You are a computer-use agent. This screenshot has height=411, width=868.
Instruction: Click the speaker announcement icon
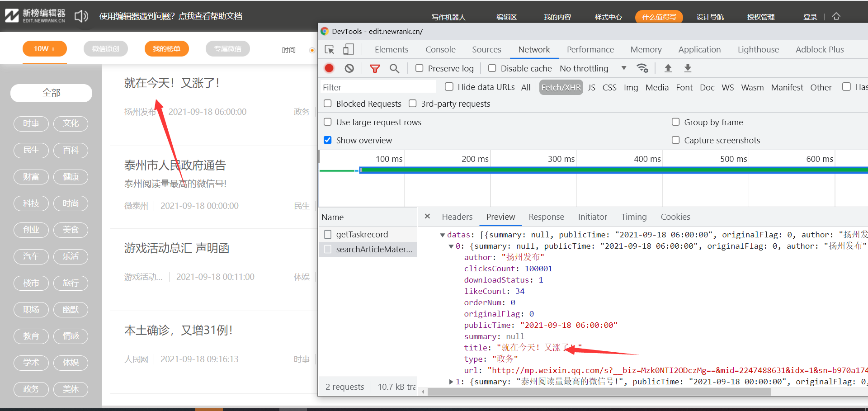pyautogui.click(x=81, y=16)
